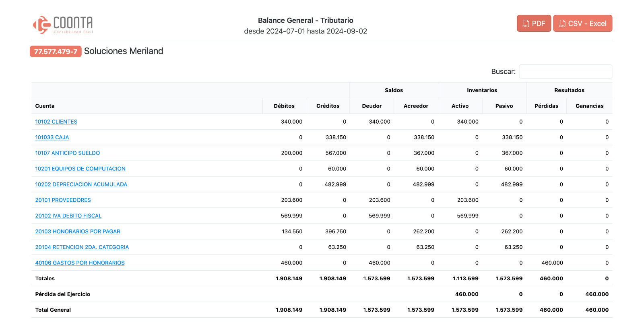Open 20102 IVA DEBITO FISCAL account
This screenshot has height=329, width=644.
pos(68,216)
